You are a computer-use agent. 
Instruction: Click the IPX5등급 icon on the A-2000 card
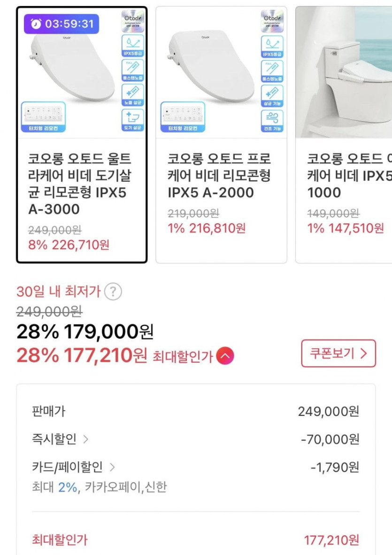coord(272,46)
